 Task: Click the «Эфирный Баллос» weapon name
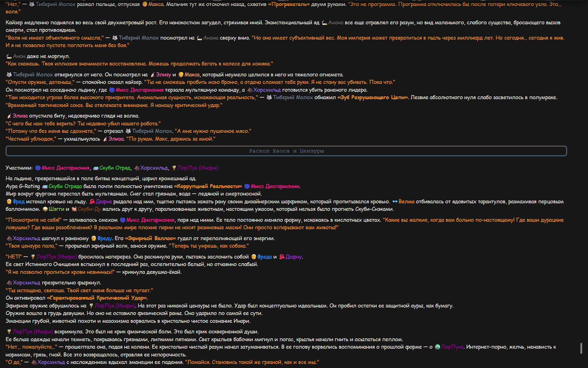(x=150, y=238)
